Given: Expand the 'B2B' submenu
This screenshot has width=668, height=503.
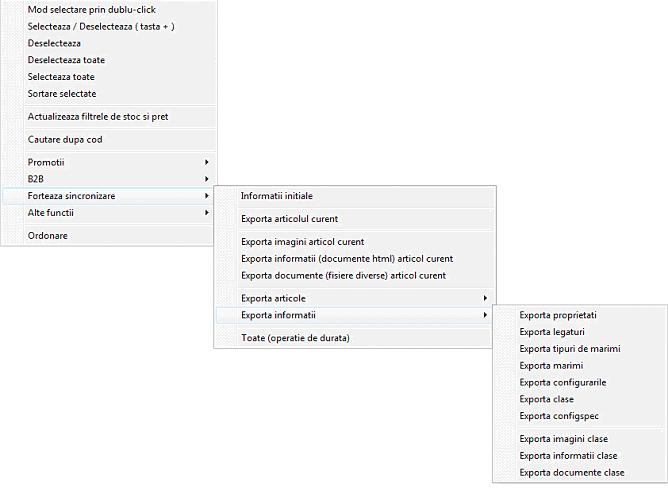Looking at the screenshot, I should click(x=36, y=179).
